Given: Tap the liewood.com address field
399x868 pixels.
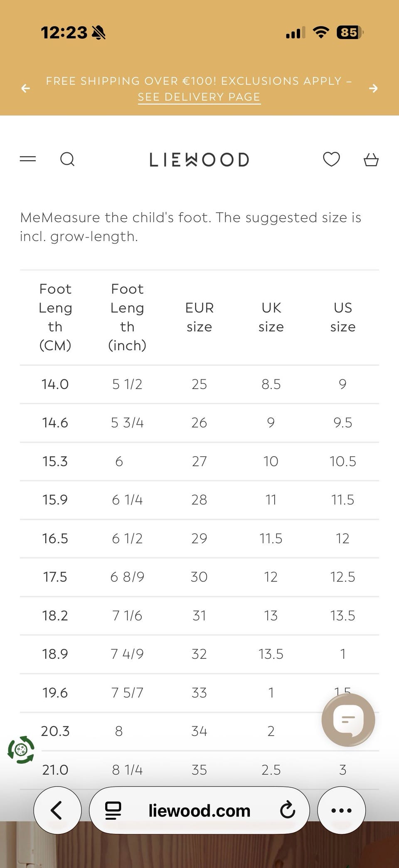Looking at the screenshot, I should pyautogui.click(x=199, y=810).
